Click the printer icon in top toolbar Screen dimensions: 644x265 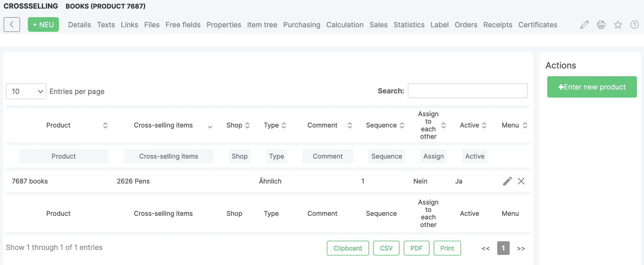pyautogui.click(x=601, y=25)
